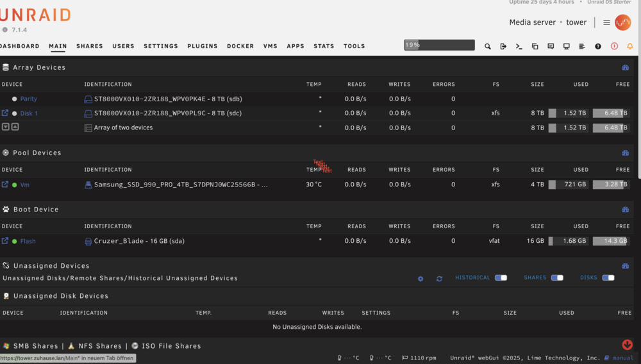
Task: Open the VMS tab
Action: coord(271,46)
